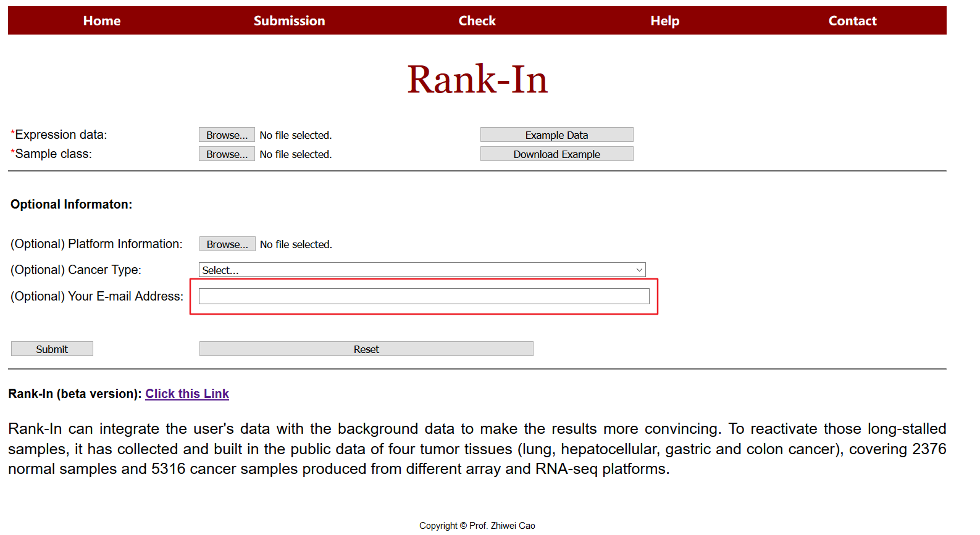The image size is (980, 535).
Task: Follow the 'Click this Link' hyperlink
Action: click(187, 394)
